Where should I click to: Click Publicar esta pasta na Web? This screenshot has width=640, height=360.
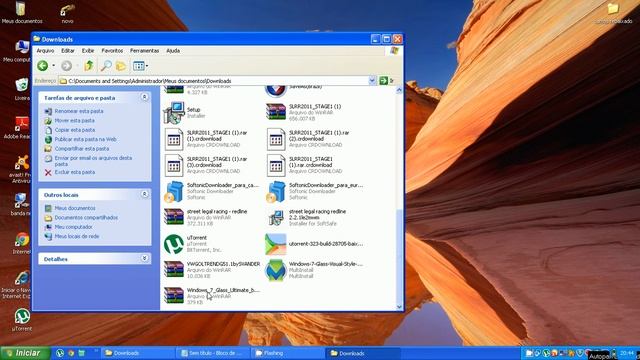pyautogui.click(x=85, y=139)
